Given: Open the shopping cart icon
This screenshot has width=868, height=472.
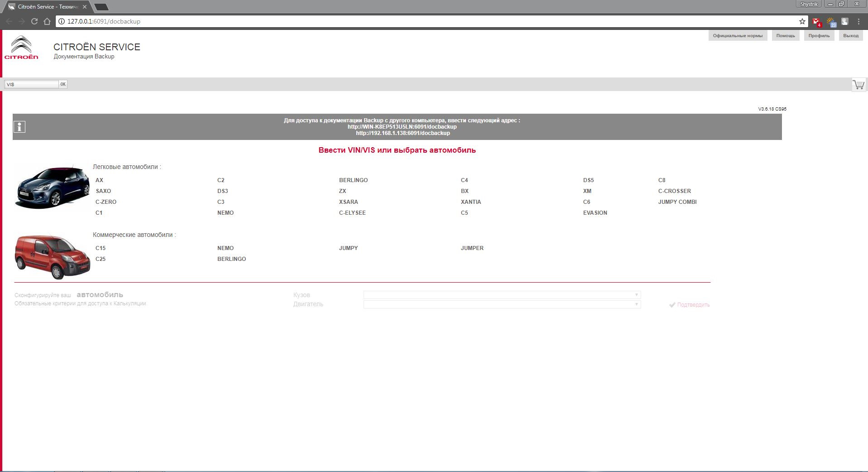Looking at the screenshot, I should point(858,85).
